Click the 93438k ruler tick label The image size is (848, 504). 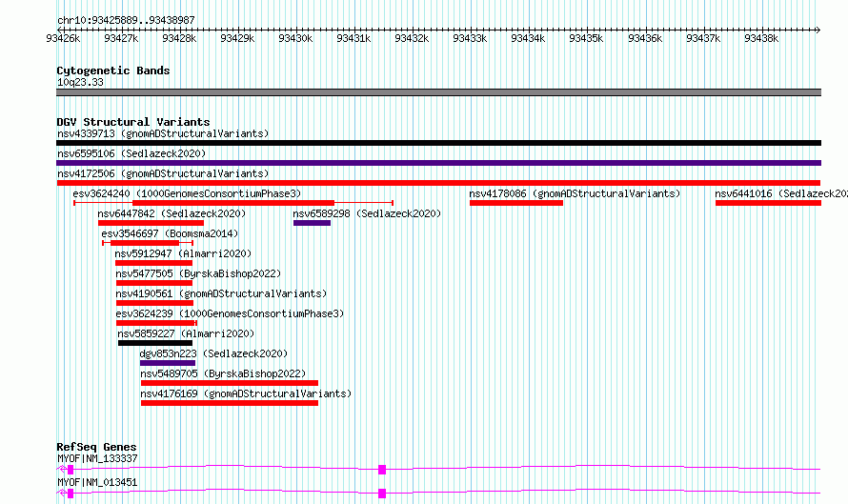pos(761,38)
